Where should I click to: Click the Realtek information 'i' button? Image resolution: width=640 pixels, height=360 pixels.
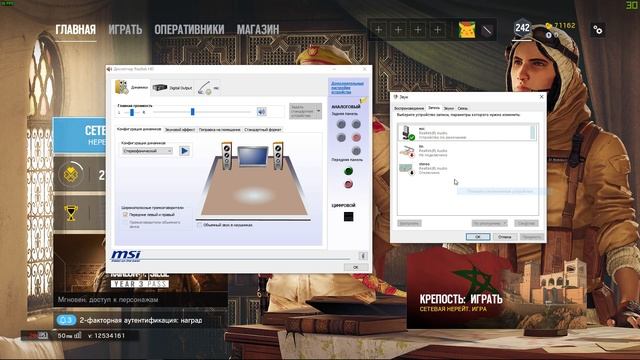362,256
